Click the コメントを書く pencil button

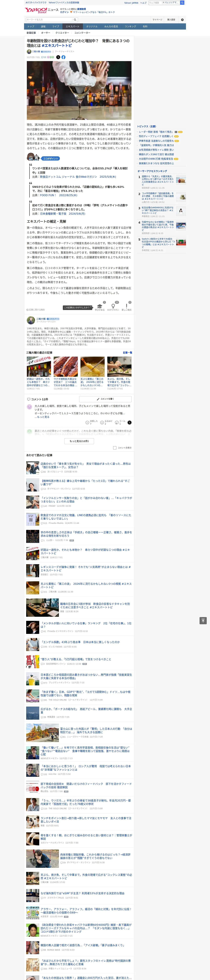tap(105, 399)
